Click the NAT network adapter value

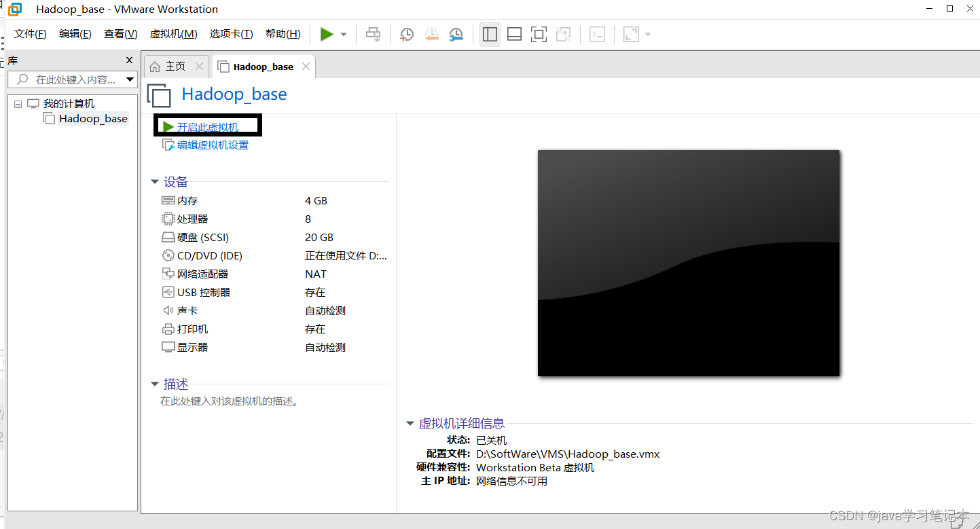(316, 274)
